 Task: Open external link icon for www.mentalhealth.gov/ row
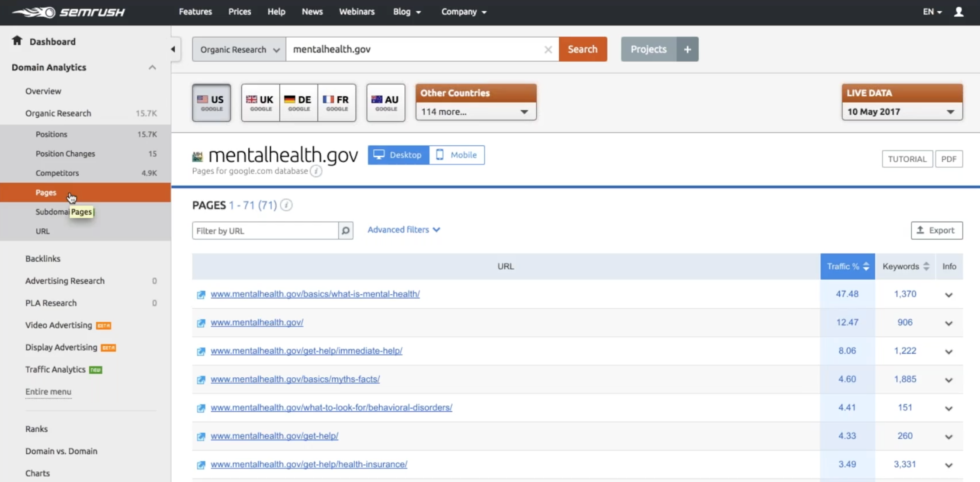point(201,323)
